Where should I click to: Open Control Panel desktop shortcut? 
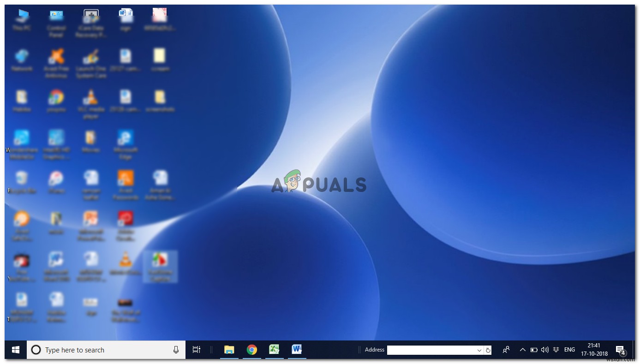coord(56,18)
